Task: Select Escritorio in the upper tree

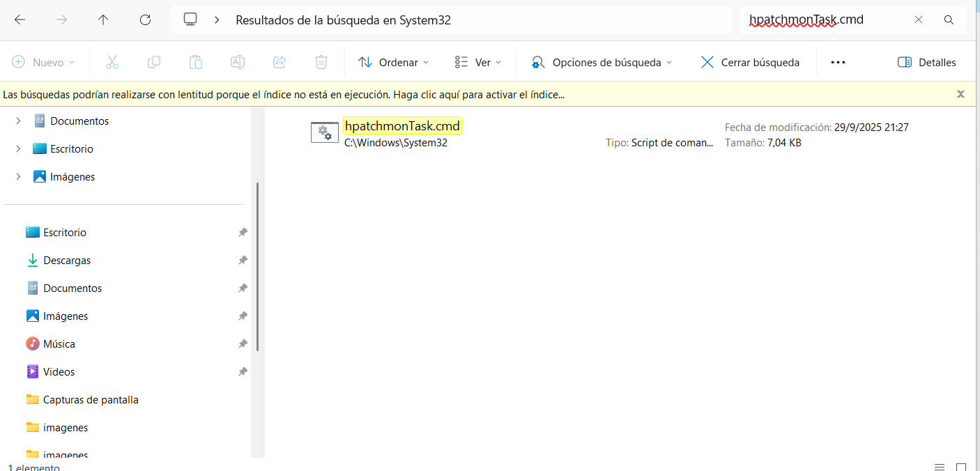Action: pyautogui.click(x=64, y=148)
